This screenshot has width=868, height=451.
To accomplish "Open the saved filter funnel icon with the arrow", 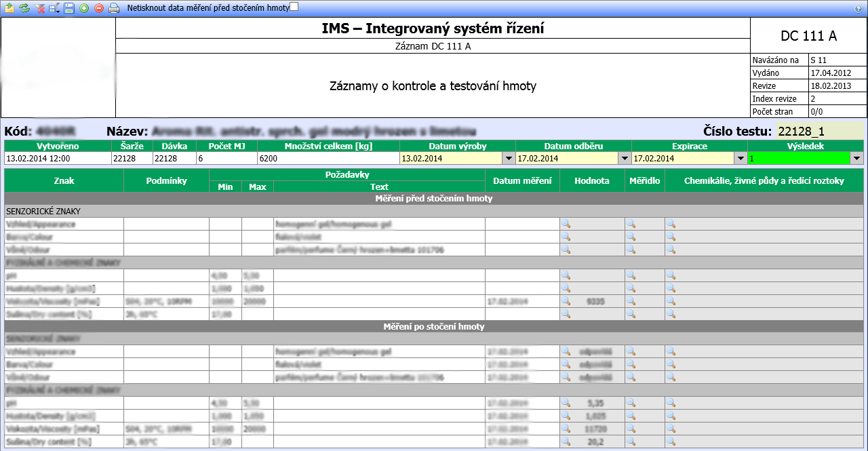I will [x=54, y=8].
